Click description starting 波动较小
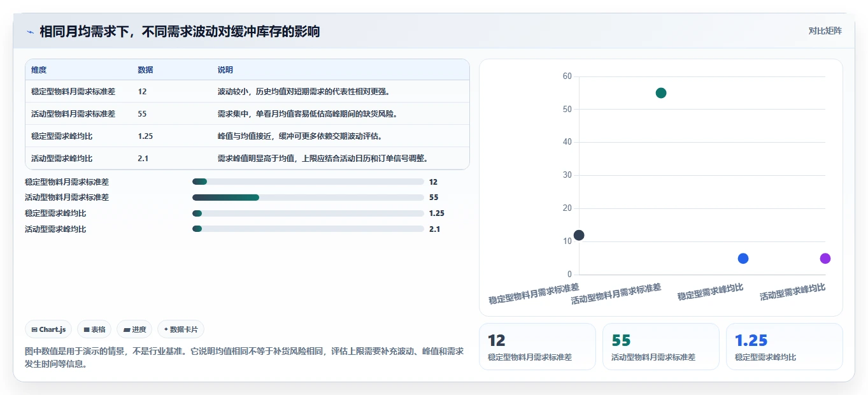 304,92
